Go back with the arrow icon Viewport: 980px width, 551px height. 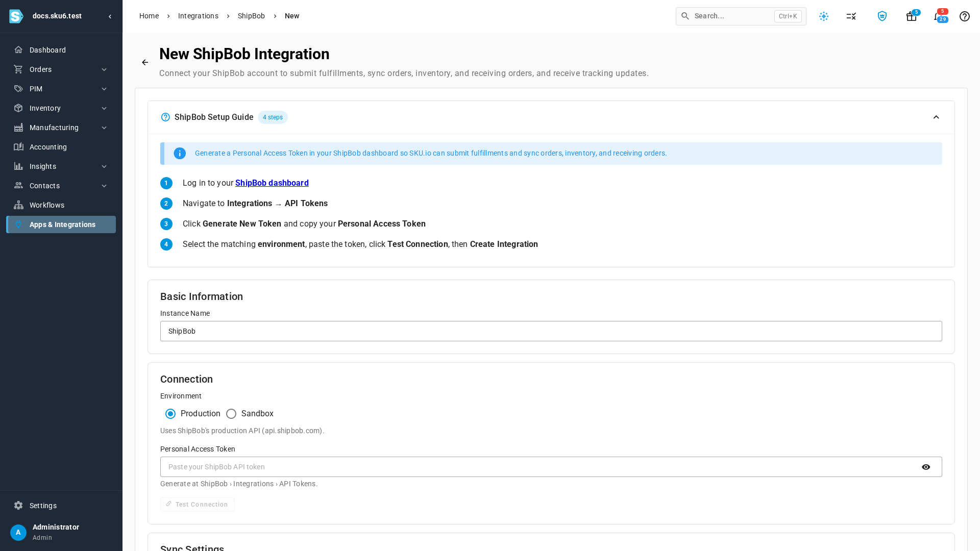[145, 62]
